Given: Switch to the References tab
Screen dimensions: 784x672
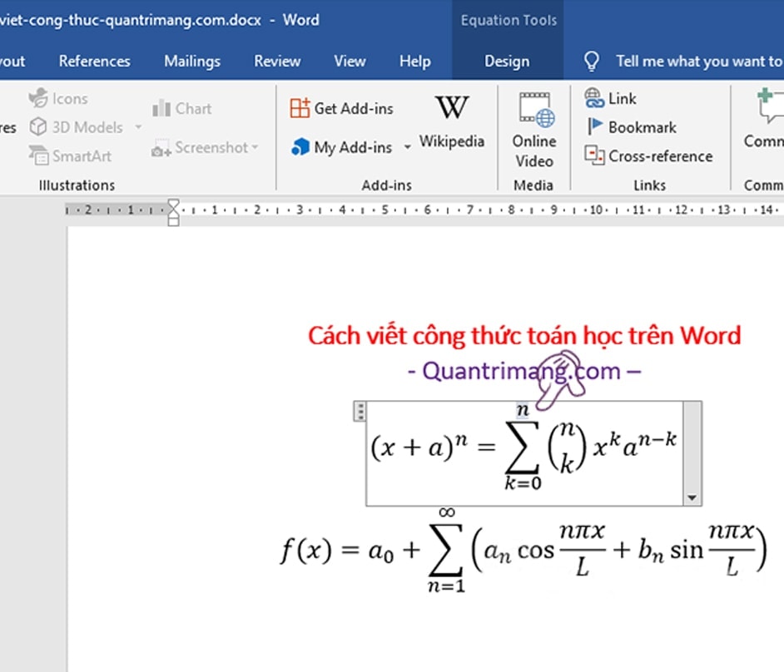Looking at the screenshot, I should pos(95,61).
